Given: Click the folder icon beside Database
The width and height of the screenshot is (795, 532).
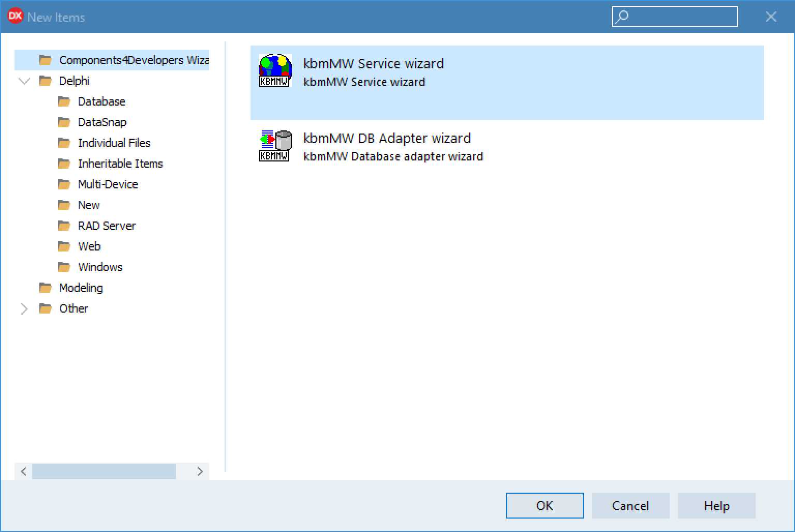Looking at the screenshot, I should [64, 101].
